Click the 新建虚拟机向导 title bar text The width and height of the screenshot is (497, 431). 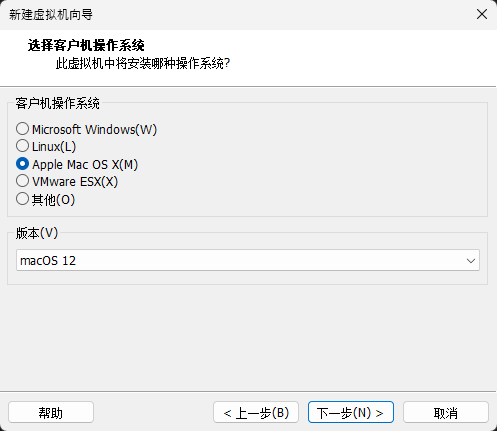click(x=51, y=15)
